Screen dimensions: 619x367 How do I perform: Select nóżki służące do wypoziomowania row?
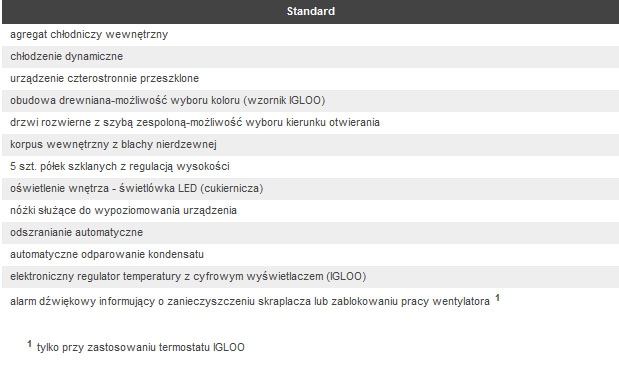click(310, 211)
